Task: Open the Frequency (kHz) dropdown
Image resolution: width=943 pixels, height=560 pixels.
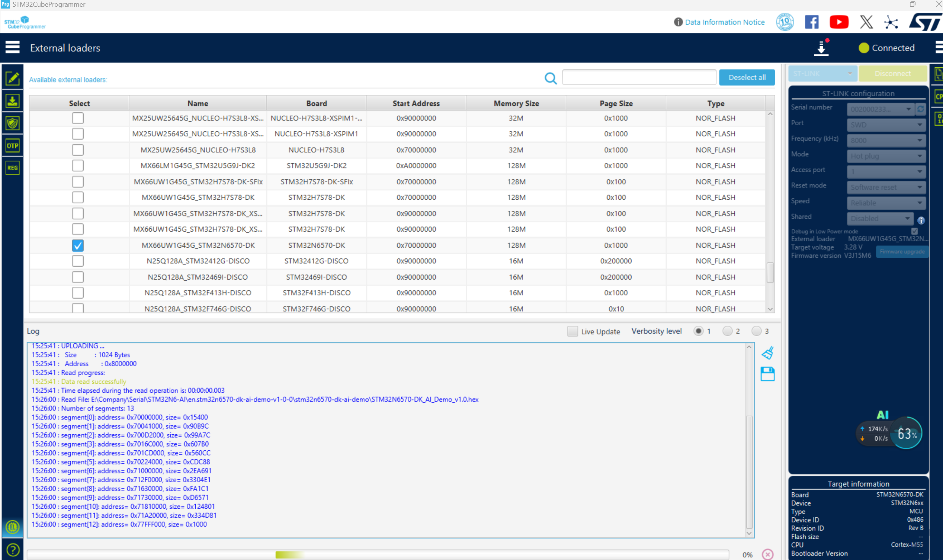Action: coord(886,141)
